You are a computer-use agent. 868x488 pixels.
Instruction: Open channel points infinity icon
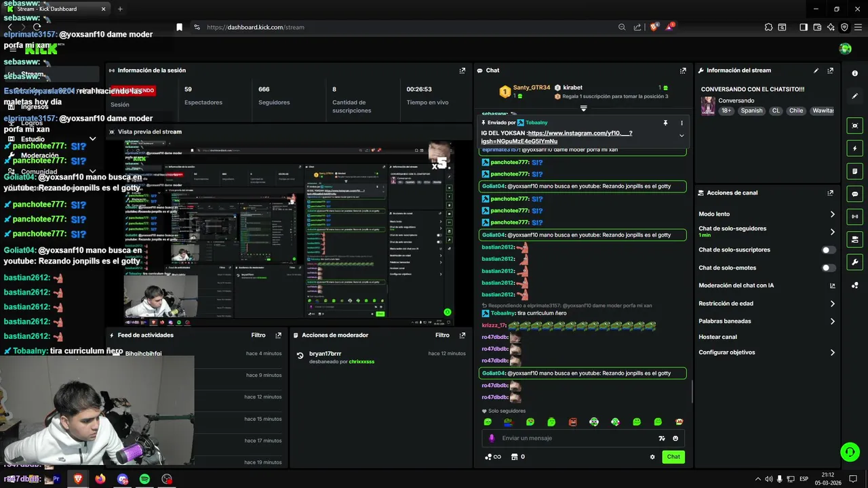click(x=493, y=457)
